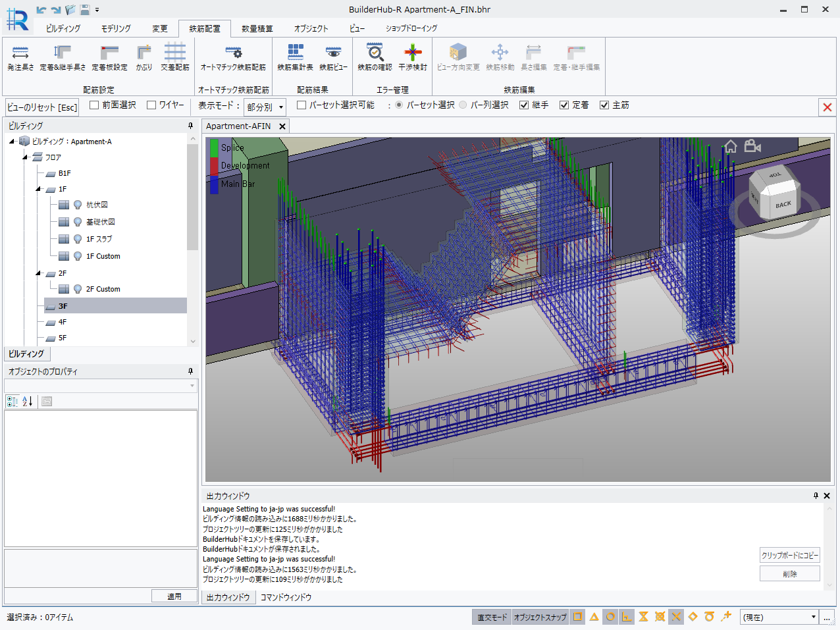Toggle the diamond snap icon in status bar
Image resolution: width=840 pixels, height=630 pixels.
coord(693,617)
